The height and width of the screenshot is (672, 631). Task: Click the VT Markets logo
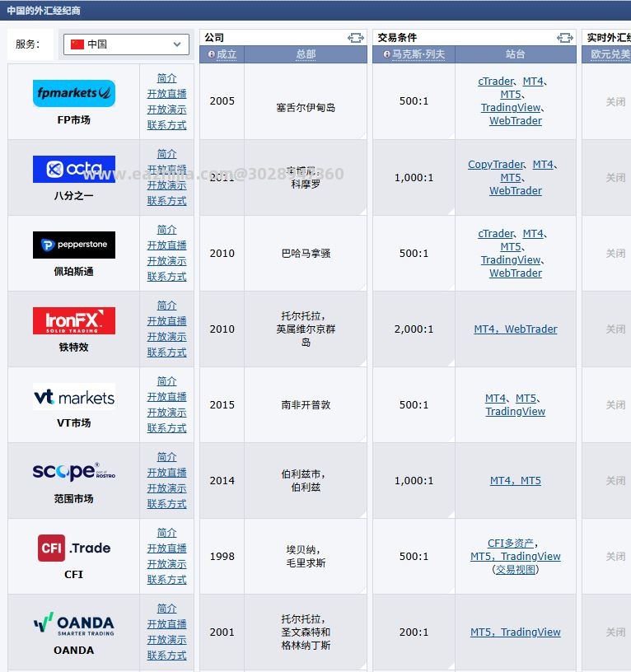click(x=74, y=396)
